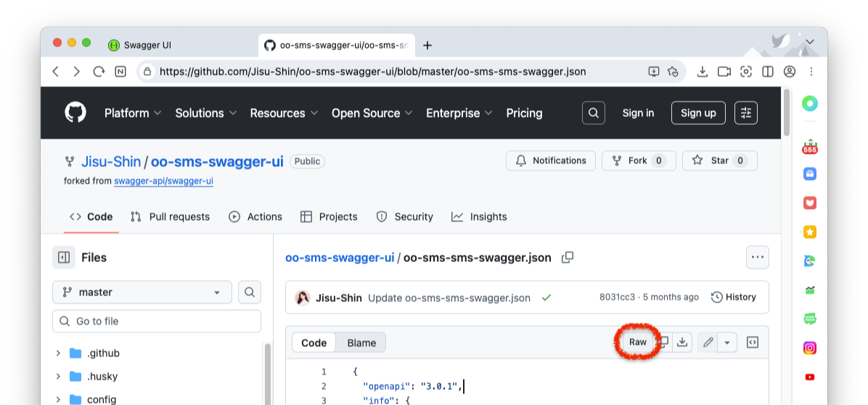Viewport: 868px width, 405px height.
Task: Click the lock icon in the address bar
Action: [x=147, y=71]
